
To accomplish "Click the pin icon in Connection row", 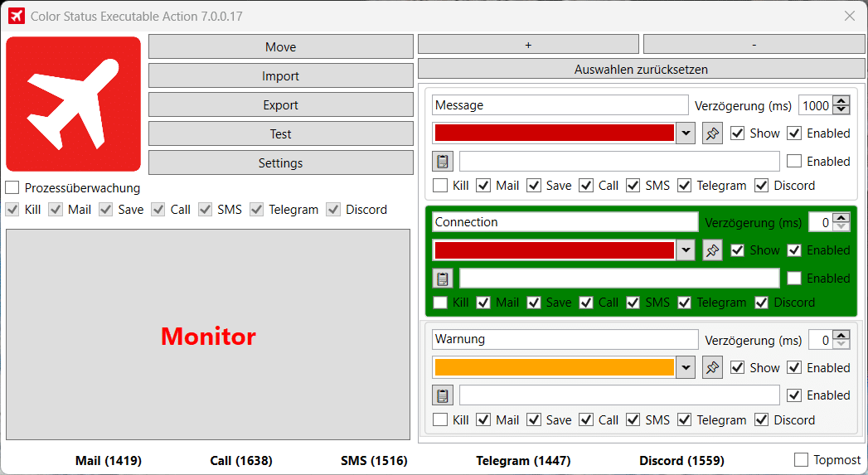I will pos(712,250).
